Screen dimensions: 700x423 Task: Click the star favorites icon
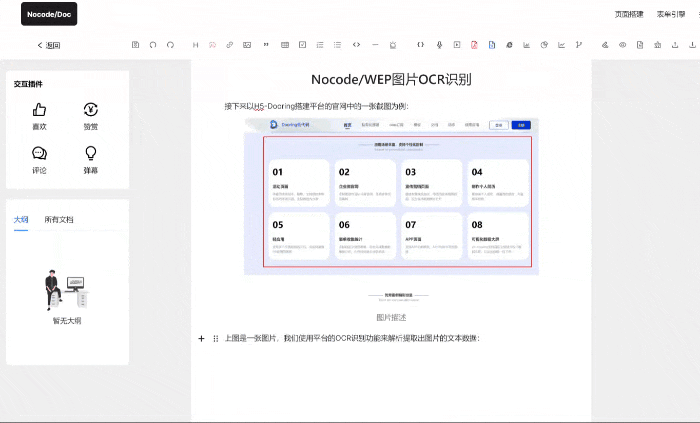click(657, 45)
